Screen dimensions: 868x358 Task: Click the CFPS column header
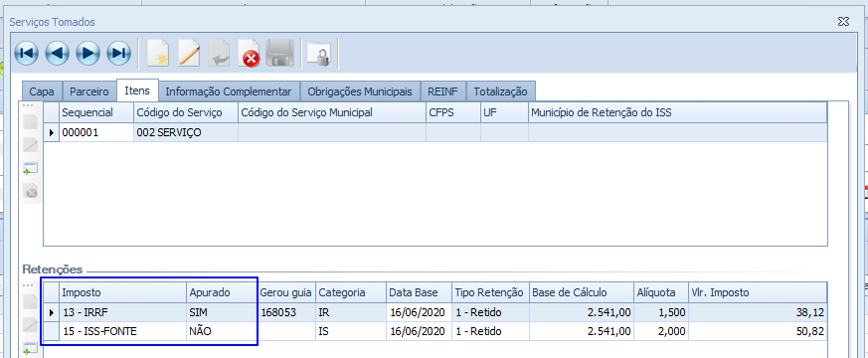coord(453,112)
